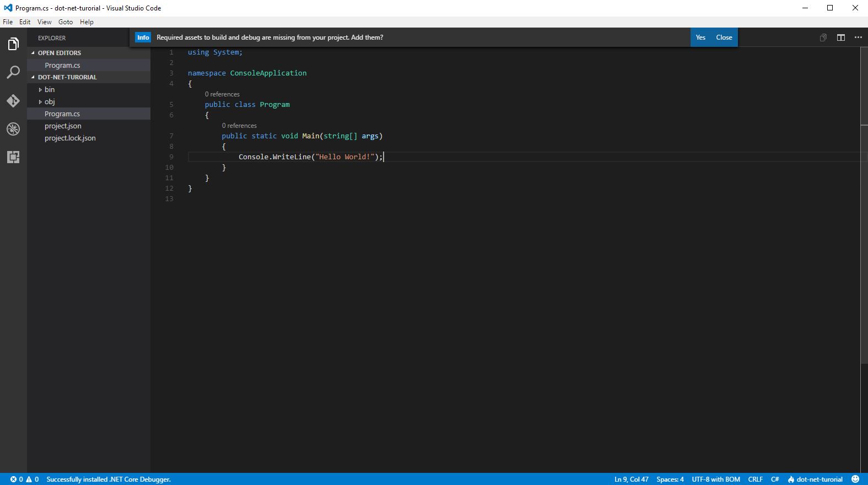
Task: Click Ln 9, Col 47 in status bar
Action: pos(632,479)
